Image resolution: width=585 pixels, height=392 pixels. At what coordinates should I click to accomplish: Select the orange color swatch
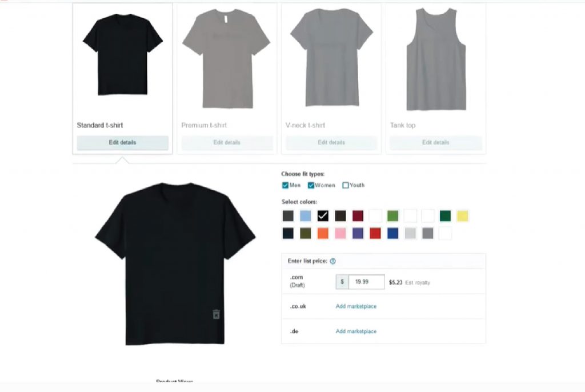click(323, 233)
